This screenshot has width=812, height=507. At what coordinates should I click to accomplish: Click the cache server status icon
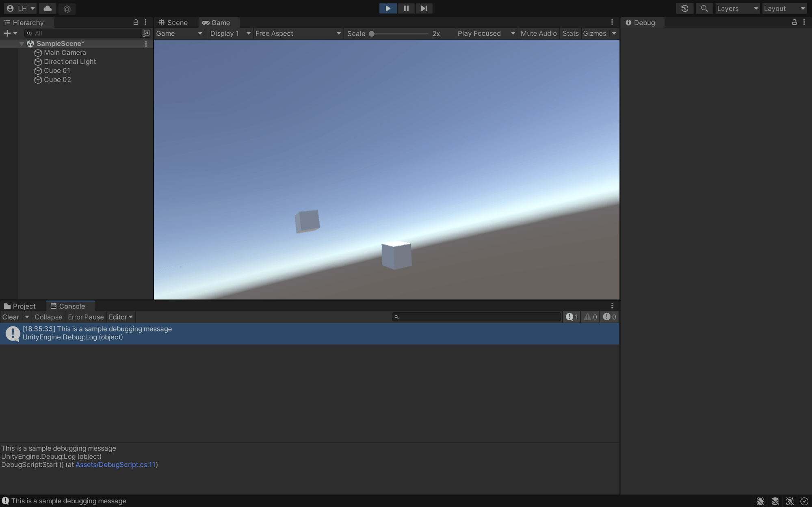coord(775,501)
